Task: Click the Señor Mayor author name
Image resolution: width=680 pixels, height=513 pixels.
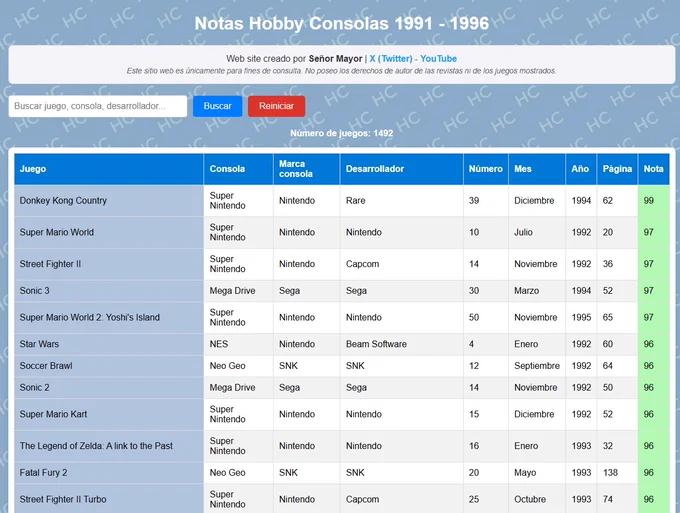Action: click(335, 59)
